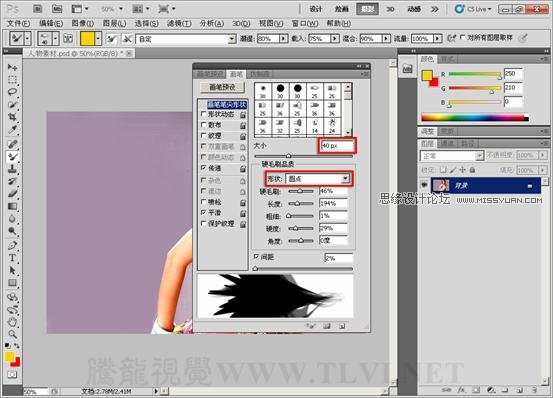Click the yellow foreground color in Color panel
The width and height of the screenshot is (553, 398).
[427, 75]
